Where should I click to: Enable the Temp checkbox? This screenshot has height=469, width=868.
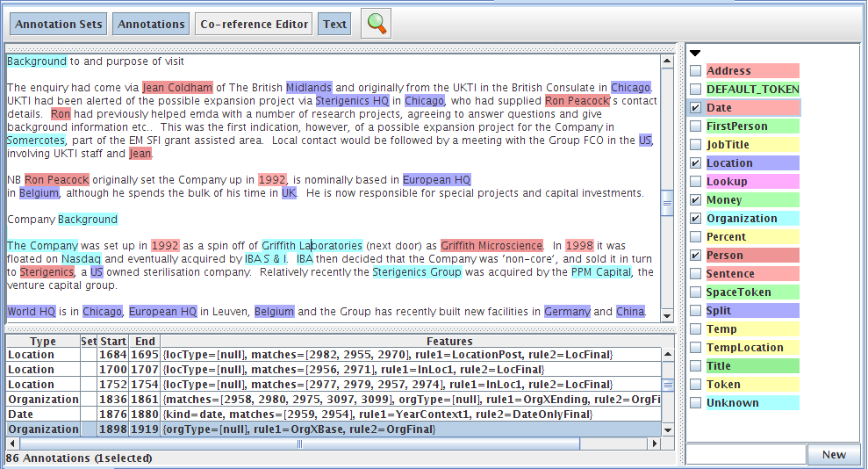696,328
